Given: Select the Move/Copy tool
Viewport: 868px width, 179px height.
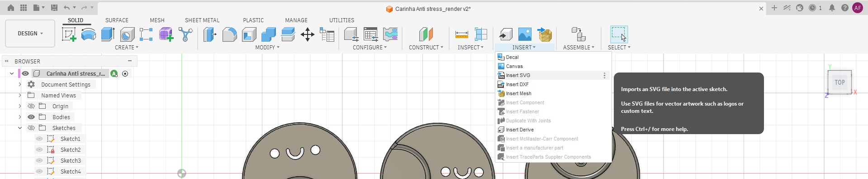Looking at the screenshot, I should click(307, 34).
